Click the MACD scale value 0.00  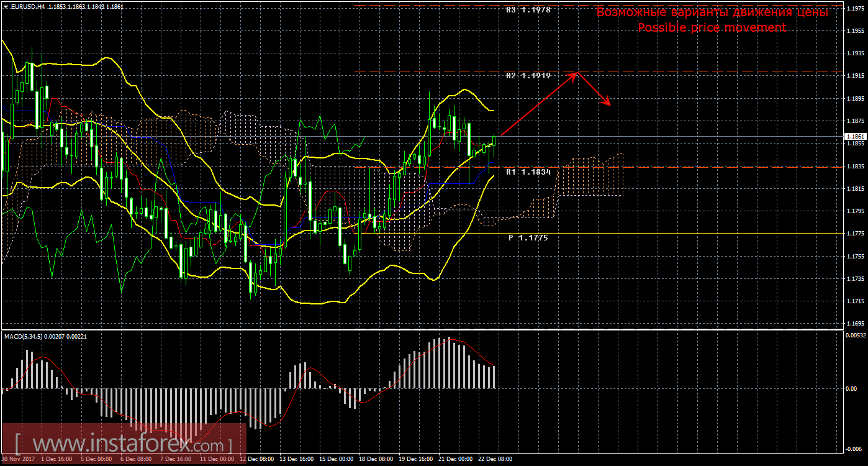[851, 389]
